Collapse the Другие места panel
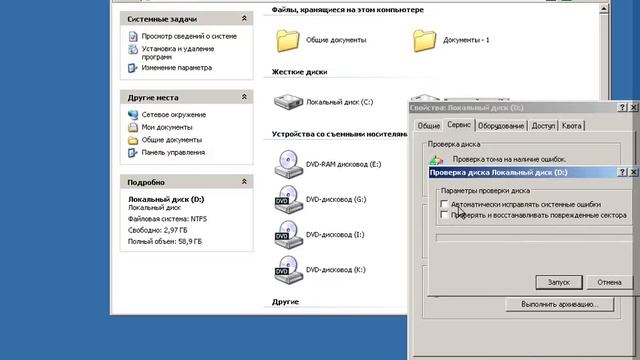 point(244,97)
